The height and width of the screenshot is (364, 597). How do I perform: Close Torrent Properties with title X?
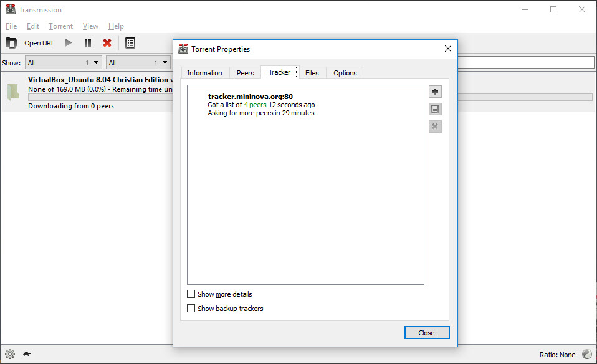pyautogui.click(x=447, y=49)
